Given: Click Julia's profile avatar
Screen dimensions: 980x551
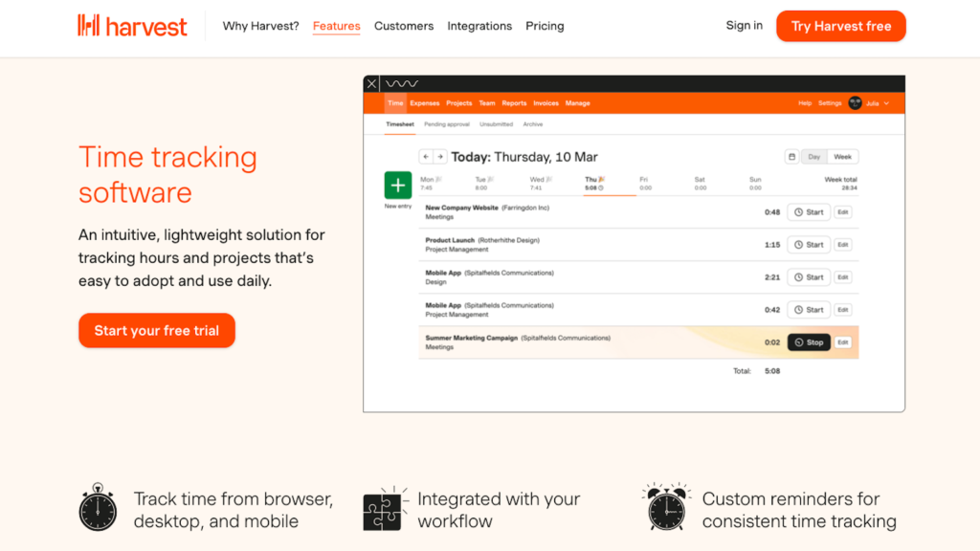Looking at the screenshot, I should [855, 103].
